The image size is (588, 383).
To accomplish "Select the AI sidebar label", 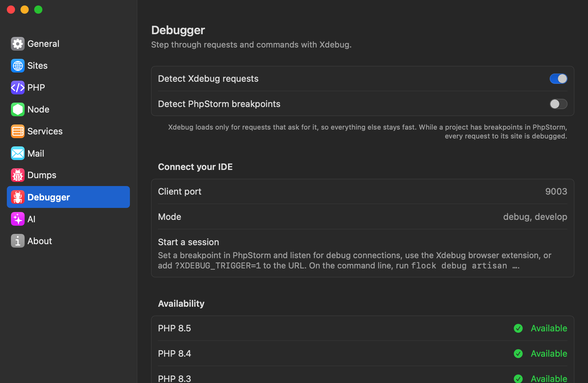I will [31, 219].
